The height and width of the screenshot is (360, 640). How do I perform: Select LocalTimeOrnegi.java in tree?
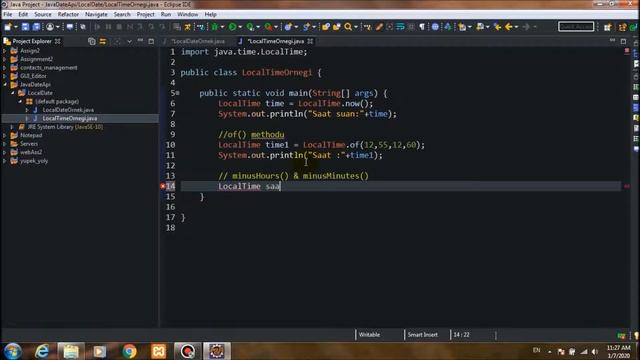(70, 118)
